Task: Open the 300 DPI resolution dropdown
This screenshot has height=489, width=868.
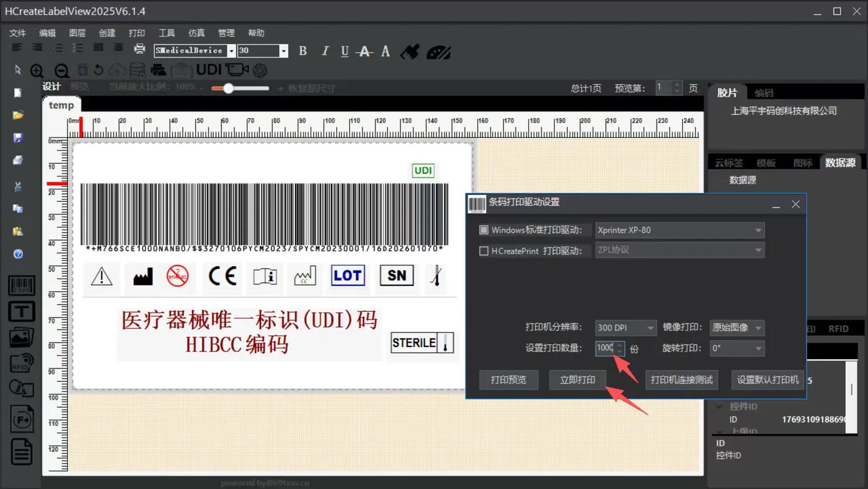Action: pyautogui.click(x=625, y=328)
